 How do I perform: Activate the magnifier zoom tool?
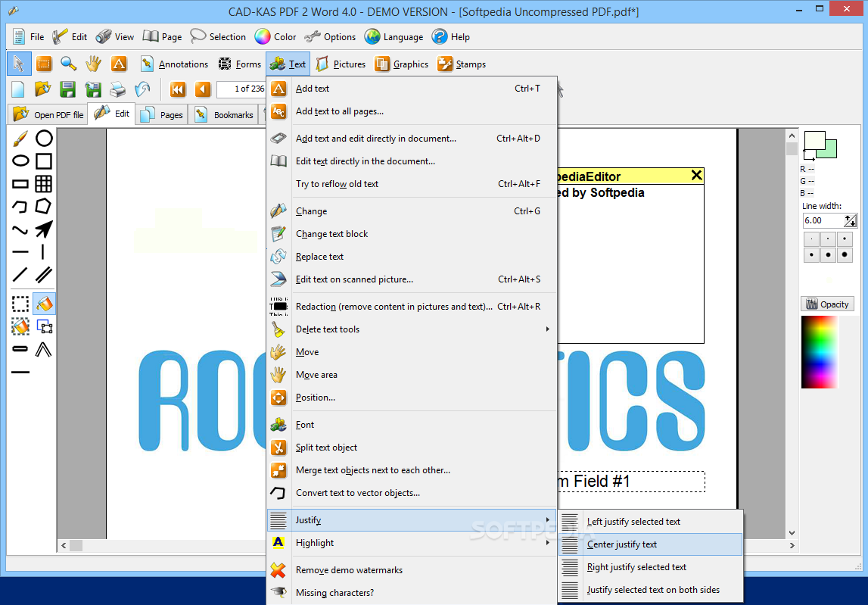69,64
